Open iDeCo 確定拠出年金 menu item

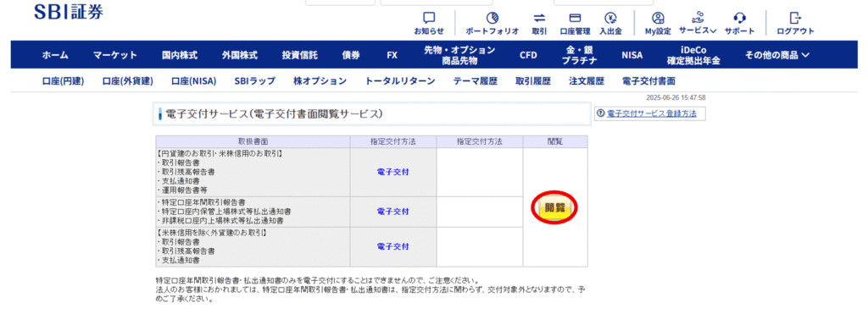(x=693, y=55)
